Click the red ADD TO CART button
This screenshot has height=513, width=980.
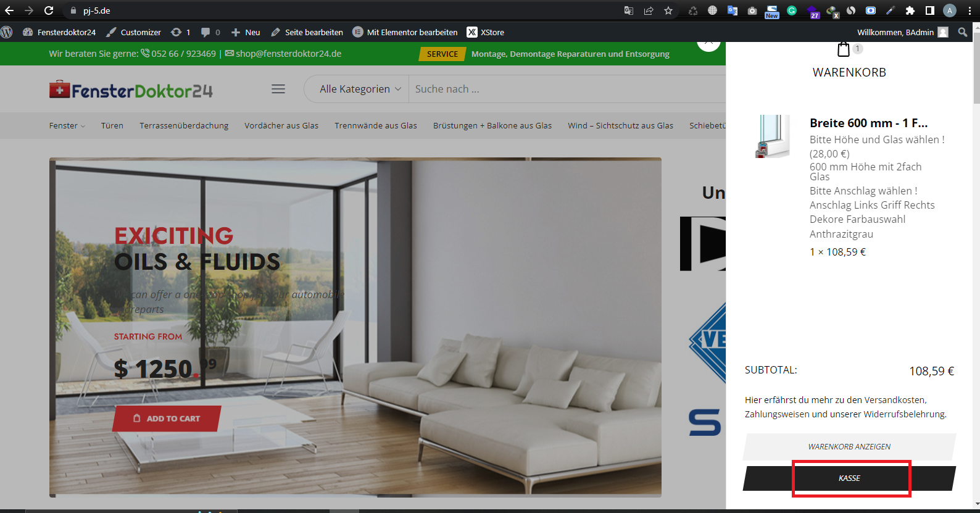tap(167, 419)
